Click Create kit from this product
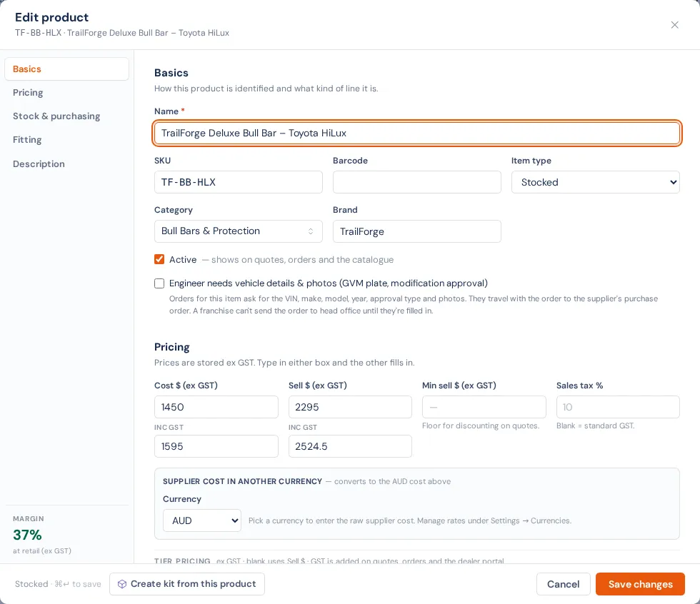 pyautogui.click(x=187, y=584)
